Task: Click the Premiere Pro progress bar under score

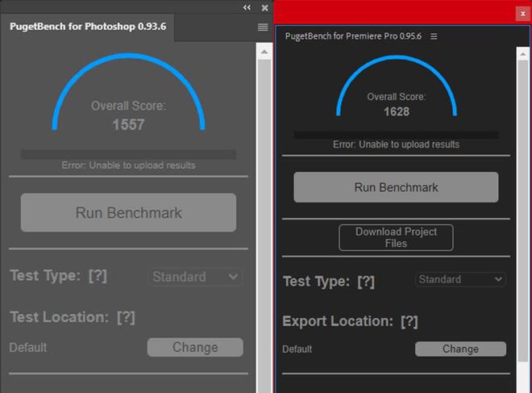Action: coord(396,136)
